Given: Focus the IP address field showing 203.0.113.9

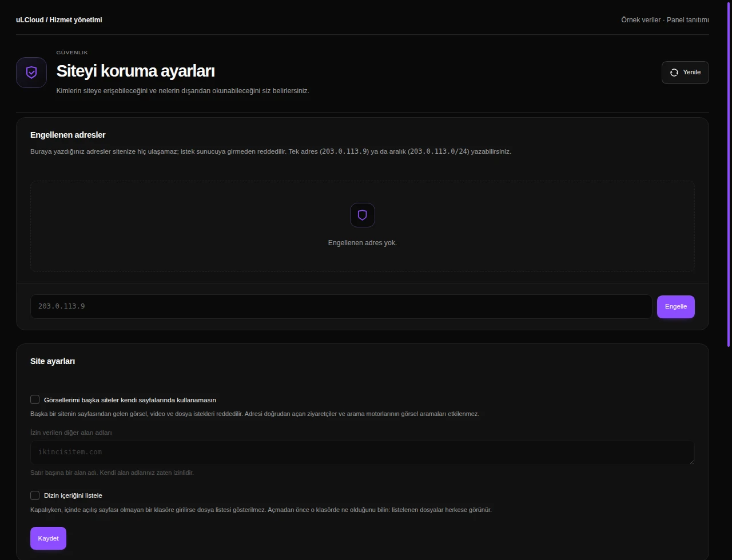Looking at the screenshot, I should 341,306.
